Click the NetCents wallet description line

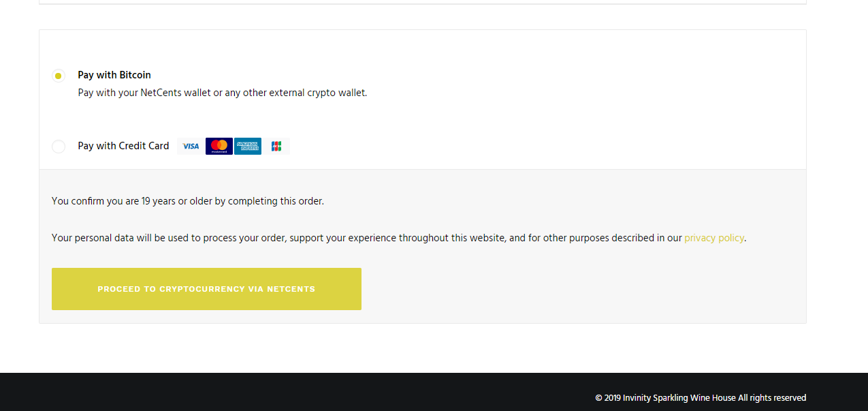222,93
